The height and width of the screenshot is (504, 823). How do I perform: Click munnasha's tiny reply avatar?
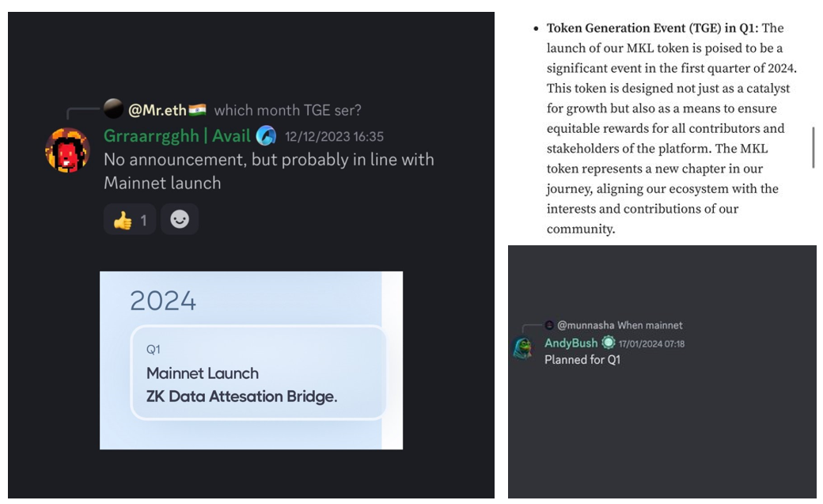pyautogui.click(x=549, y=325)
